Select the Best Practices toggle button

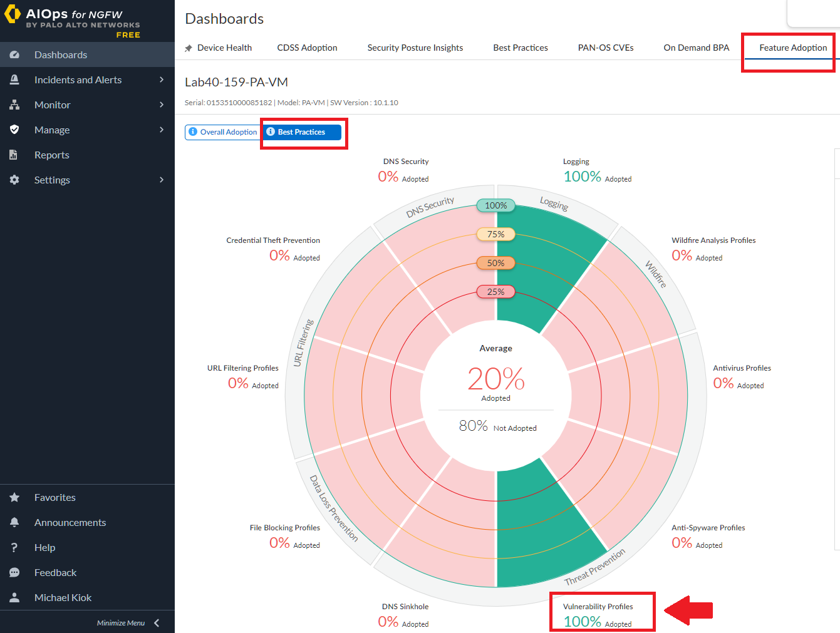[x=302, y=132]
